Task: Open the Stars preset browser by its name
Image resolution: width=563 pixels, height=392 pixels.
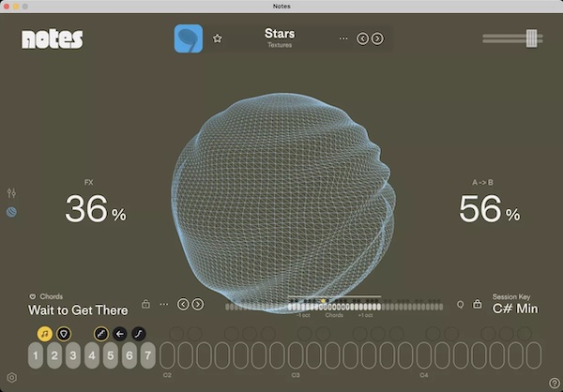Action: click(280, 34)
